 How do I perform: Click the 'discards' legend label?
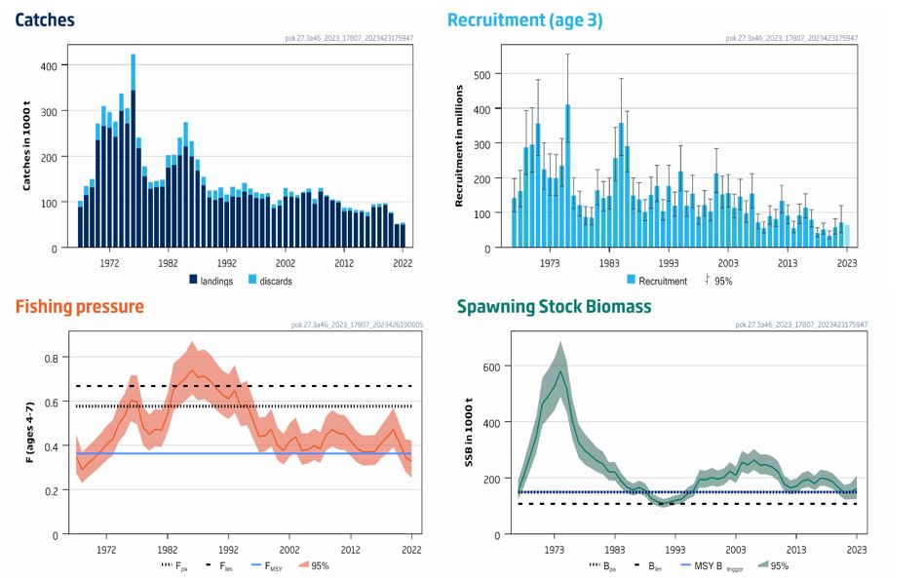[276, 281]
